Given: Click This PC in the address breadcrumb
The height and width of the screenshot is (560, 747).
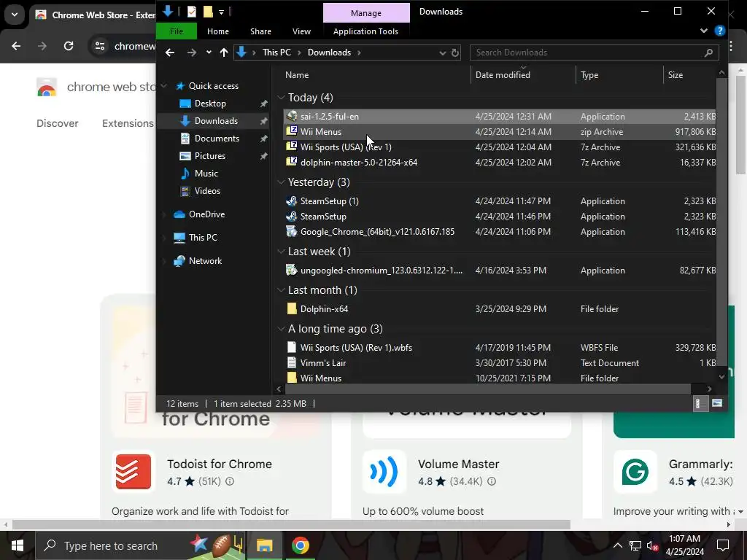Looking at the screenshot, I should 276,52.
